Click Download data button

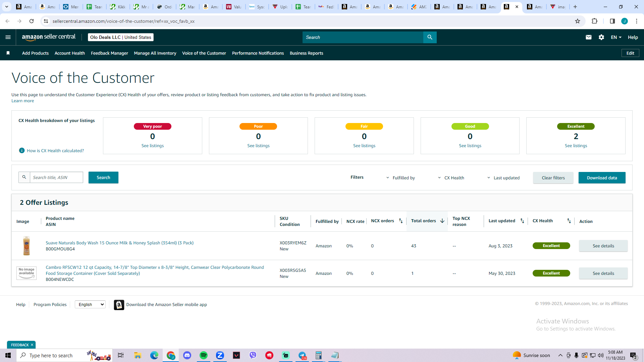602,178
